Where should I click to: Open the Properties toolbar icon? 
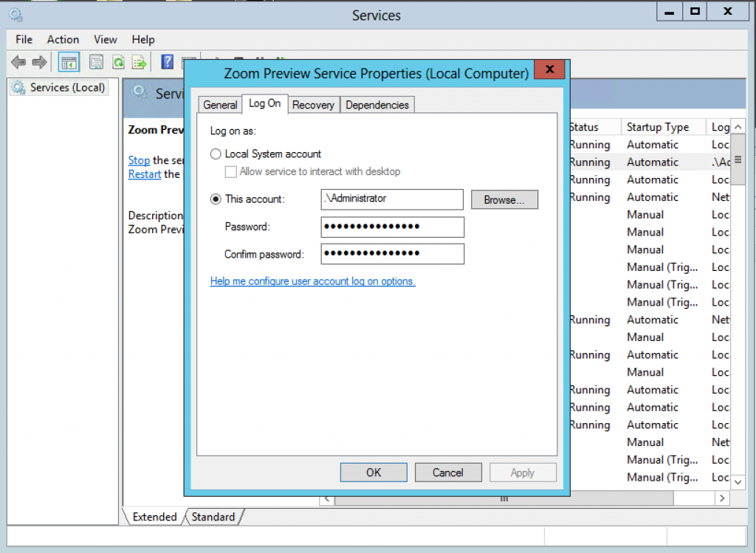point(96,62)
